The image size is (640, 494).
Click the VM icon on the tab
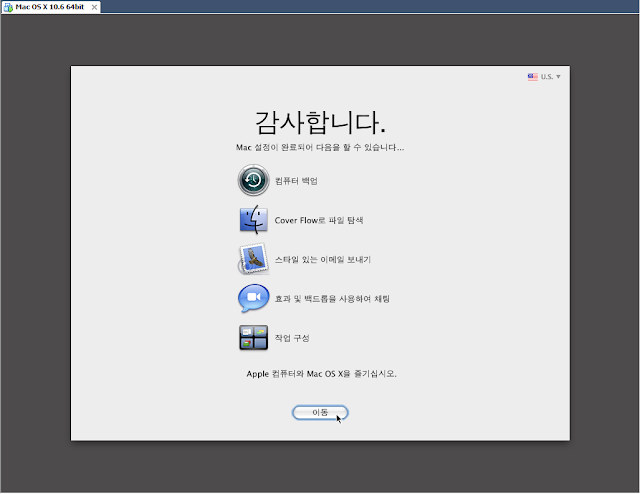[x=8, y=7]
